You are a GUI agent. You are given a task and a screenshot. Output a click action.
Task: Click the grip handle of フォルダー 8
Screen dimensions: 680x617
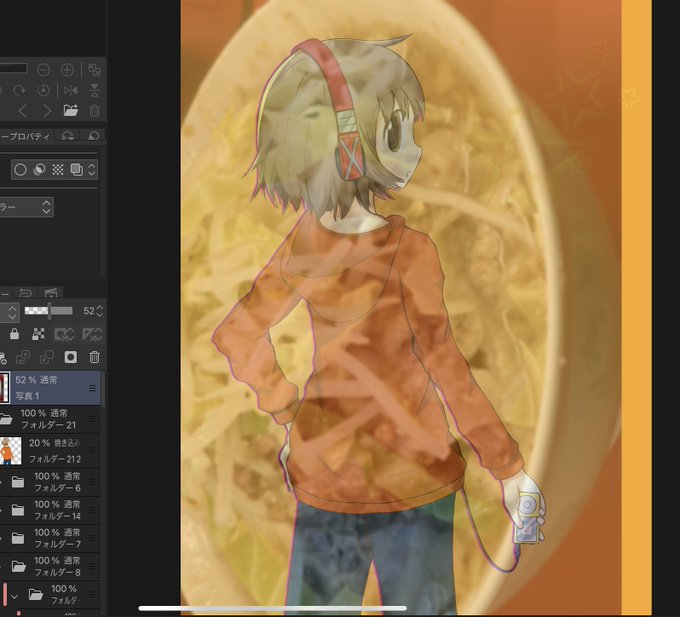(92, 566)
